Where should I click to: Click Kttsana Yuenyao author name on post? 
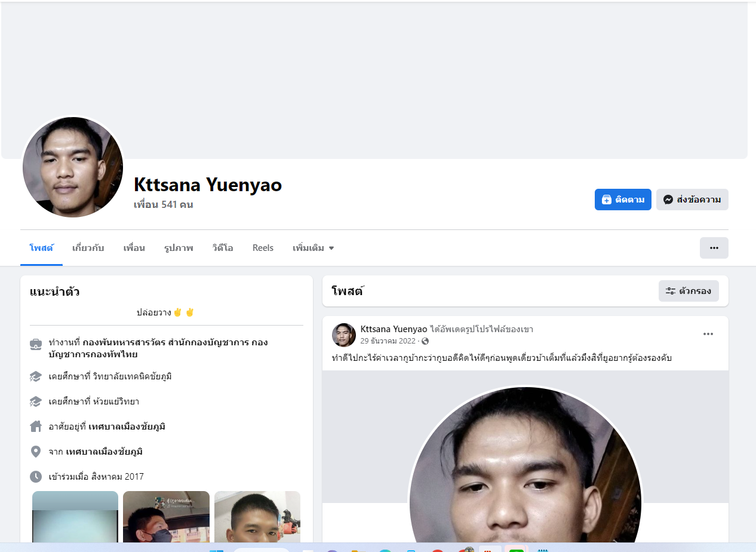394,329
